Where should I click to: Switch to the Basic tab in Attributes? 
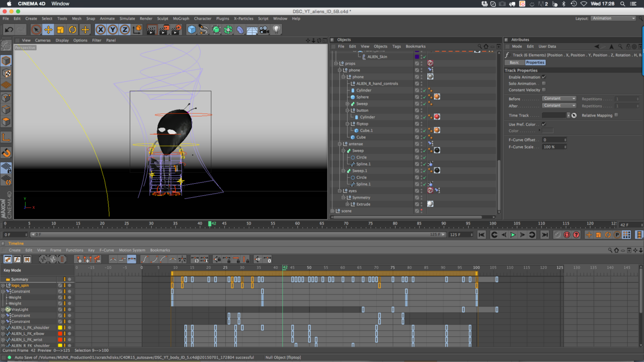514,63
